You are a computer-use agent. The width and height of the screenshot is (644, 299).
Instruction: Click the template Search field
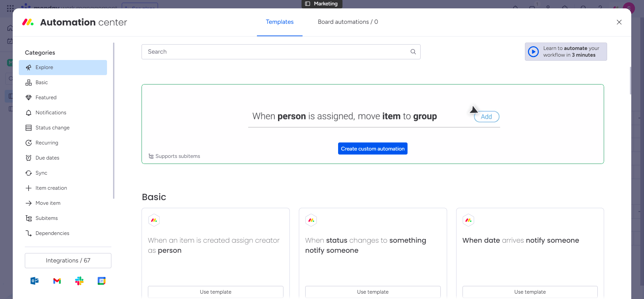[x=275, y=52]
